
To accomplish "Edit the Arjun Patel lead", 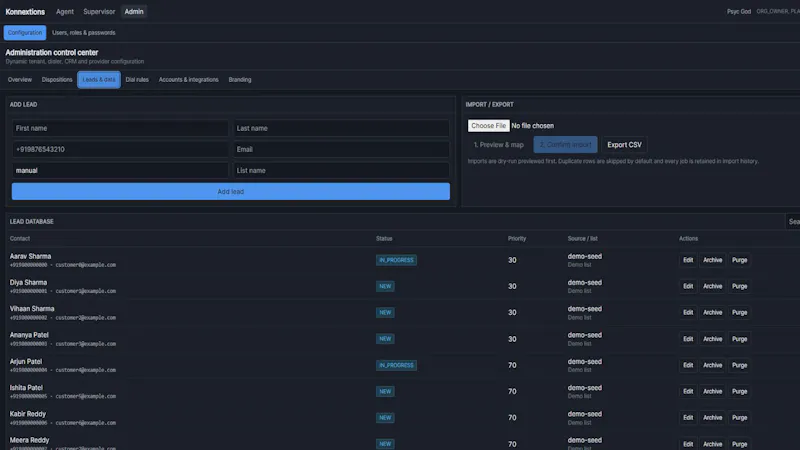I will [x=688, y=365].
